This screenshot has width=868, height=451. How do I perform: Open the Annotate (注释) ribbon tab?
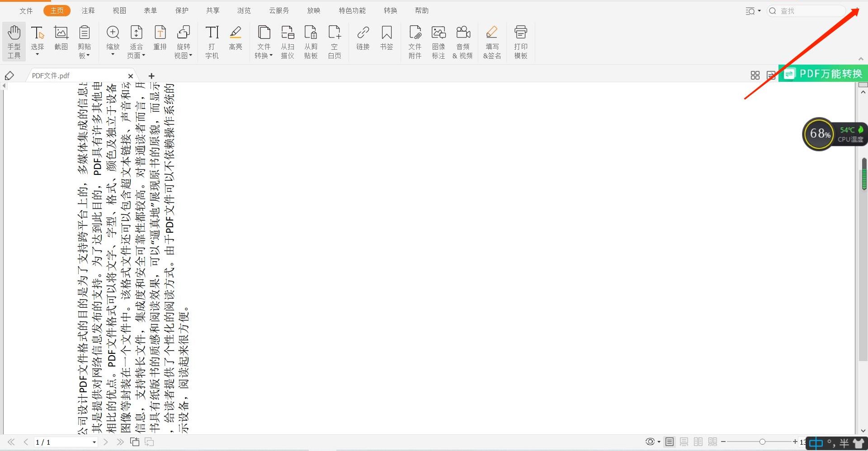click(88, 10)
